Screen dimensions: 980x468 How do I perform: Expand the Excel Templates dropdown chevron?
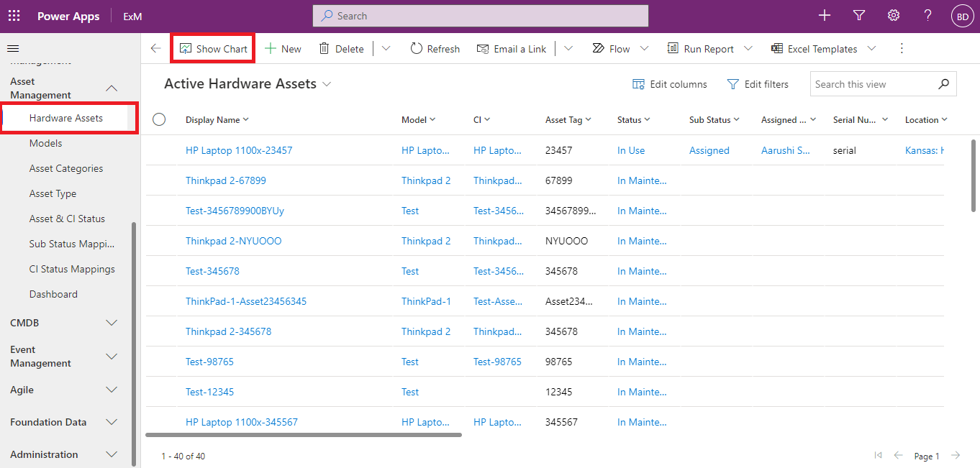pos(871,49)
